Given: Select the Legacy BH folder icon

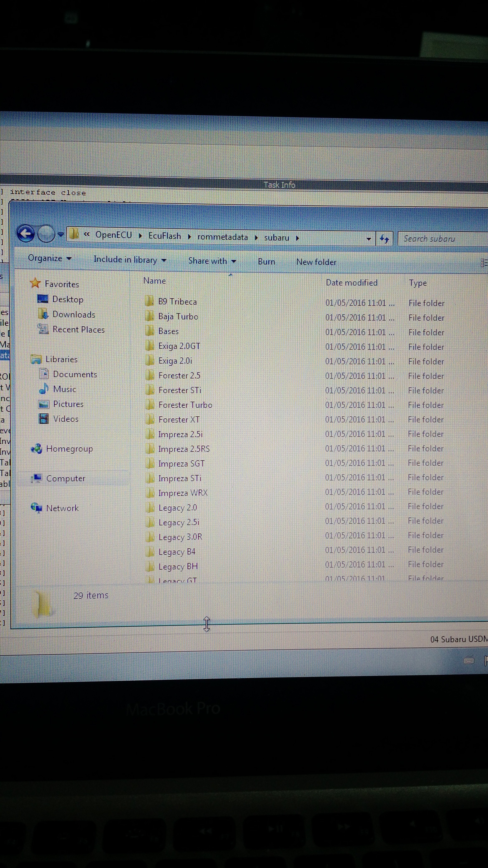Looking at the screenshot, I should click(150, 566).
